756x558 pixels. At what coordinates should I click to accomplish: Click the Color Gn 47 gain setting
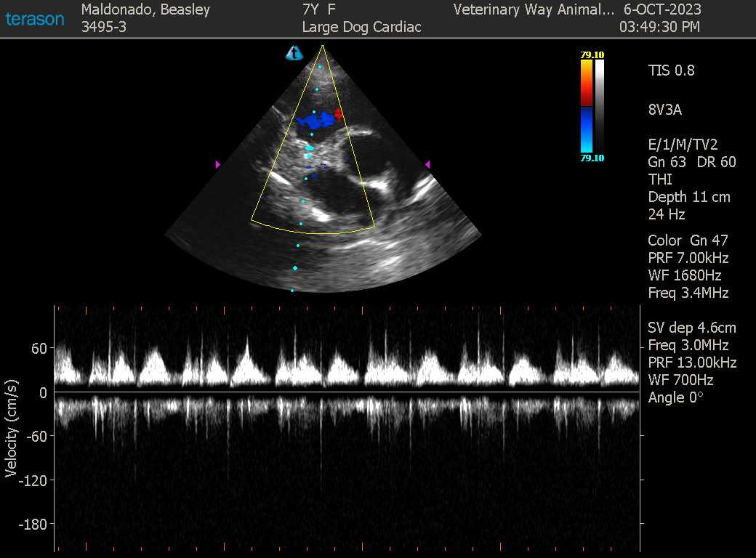688,240
